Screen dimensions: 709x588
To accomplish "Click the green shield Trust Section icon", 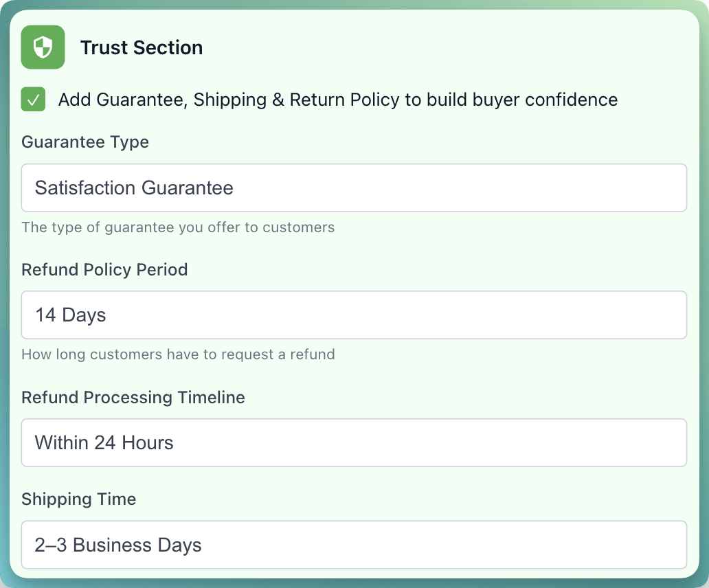I will (x=43, y=47).
